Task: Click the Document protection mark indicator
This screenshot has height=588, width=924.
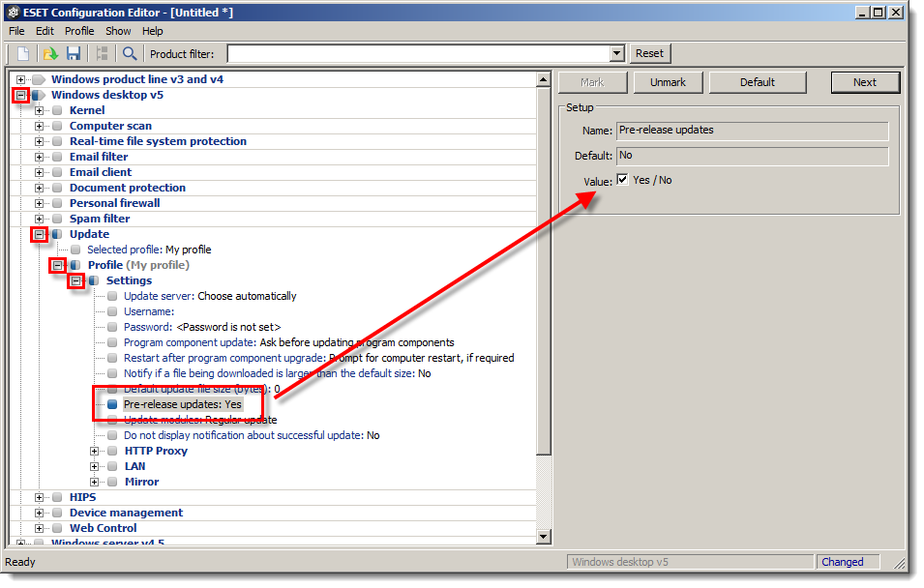Action: click(x=57, y=188)
